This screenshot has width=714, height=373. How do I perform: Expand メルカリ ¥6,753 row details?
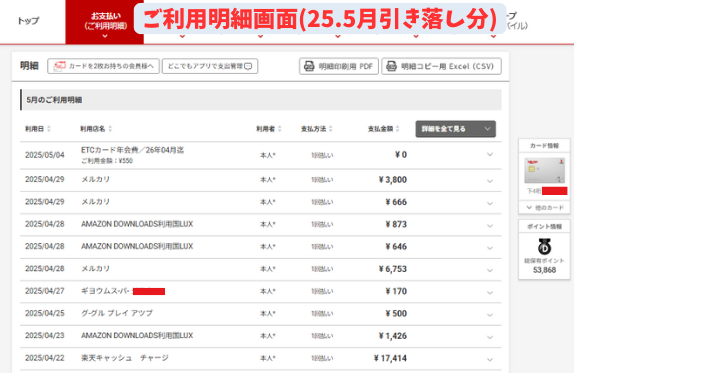[490, 270]
